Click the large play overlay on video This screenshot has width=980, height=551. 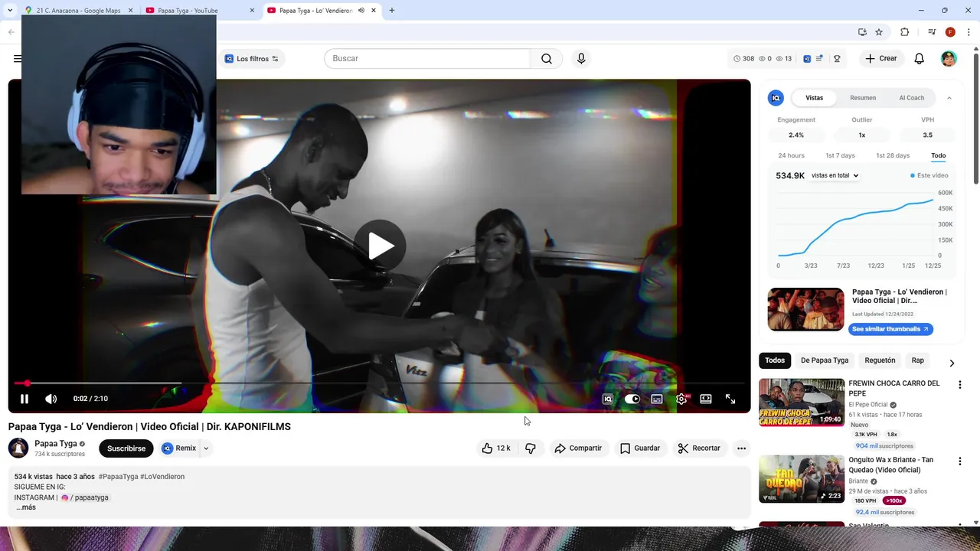coord(380,246)
